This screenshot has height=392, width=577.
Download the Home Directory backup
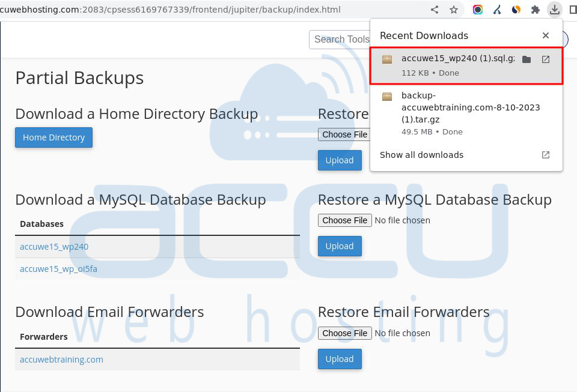tap(53, 137)
